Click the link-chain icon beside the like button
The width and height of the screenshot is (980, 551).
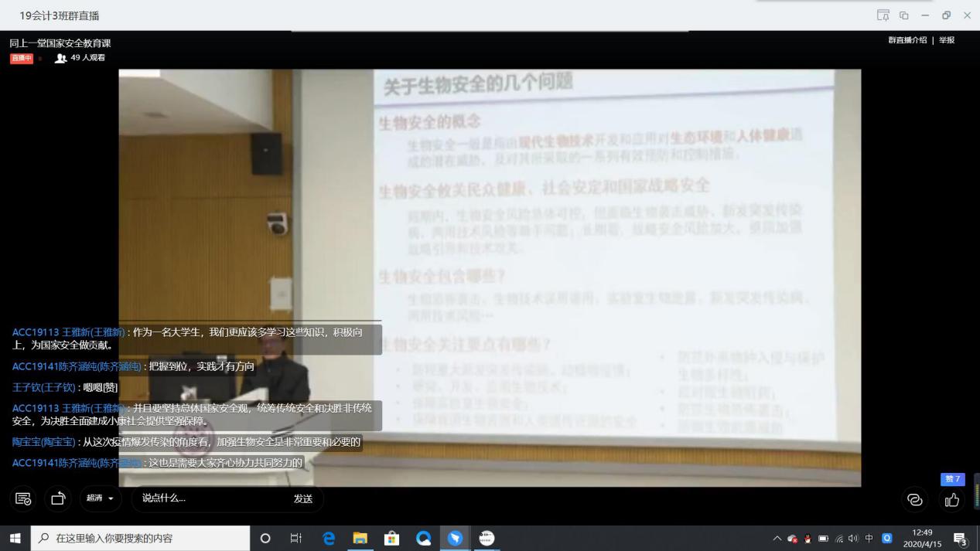915,500
